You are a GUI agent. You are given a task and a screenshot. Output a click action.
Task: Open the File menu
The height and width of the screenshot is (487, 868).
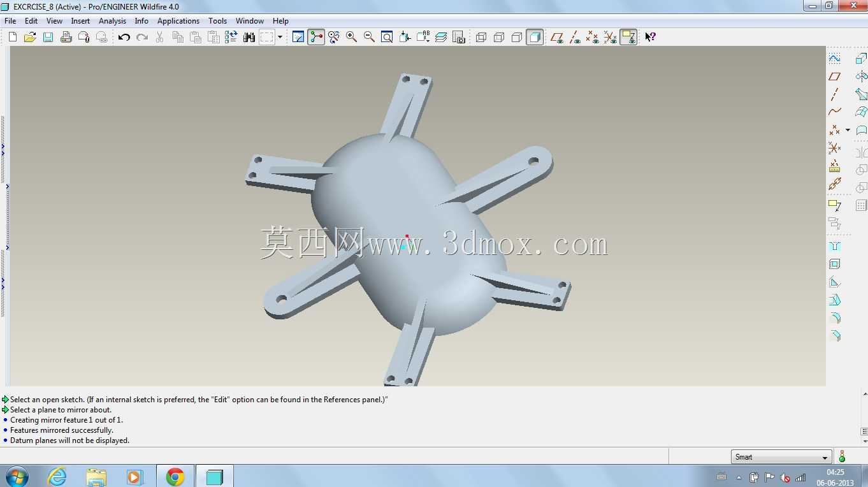click(10, 21)
